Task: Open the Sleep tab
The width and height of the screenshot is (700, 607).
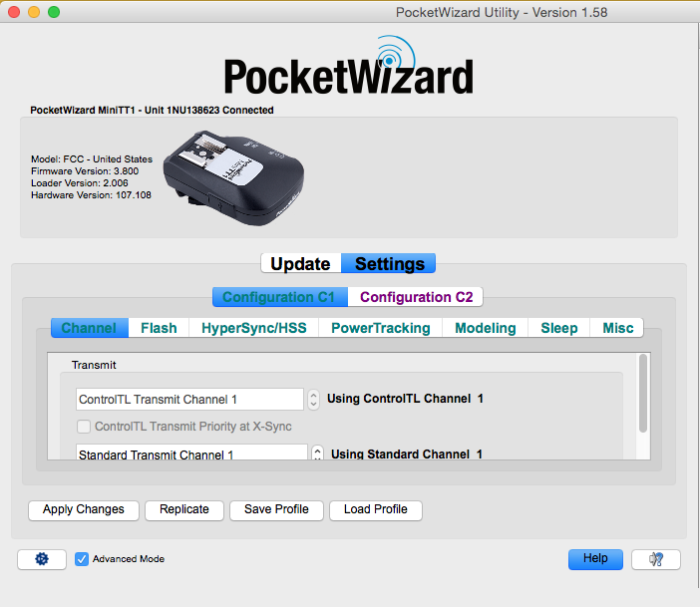Action: point(559,328)
